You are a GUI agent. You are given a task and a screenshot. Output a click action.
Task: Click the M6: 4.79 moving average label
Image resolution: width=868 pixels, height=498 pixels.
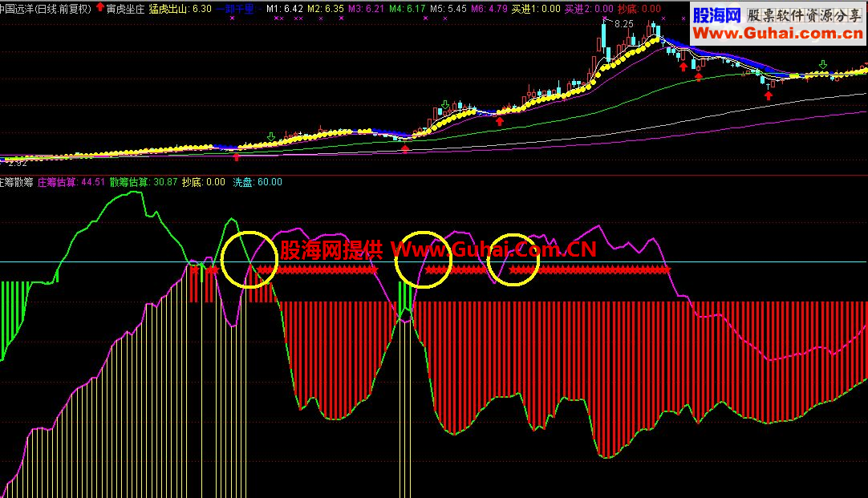click(x=489, y=9)
